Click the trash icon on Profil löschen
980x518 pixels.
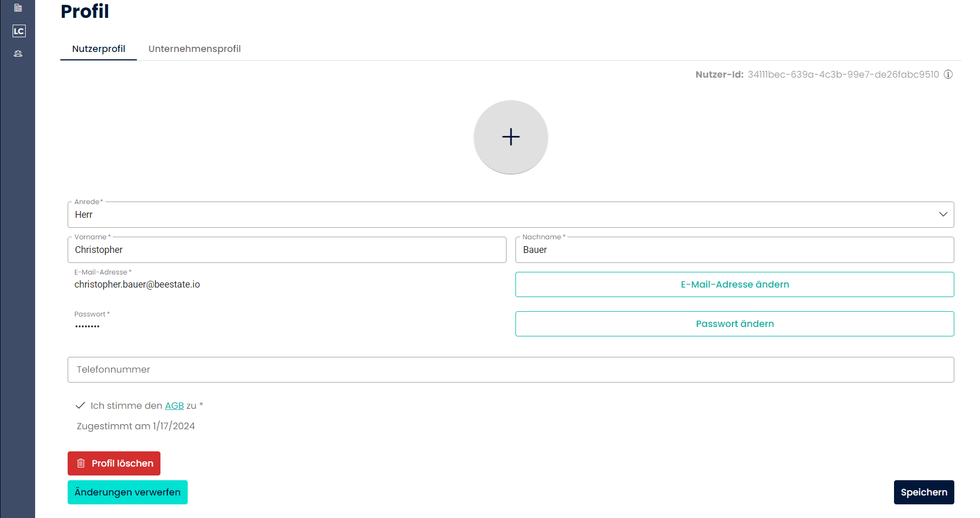point(81,463)
